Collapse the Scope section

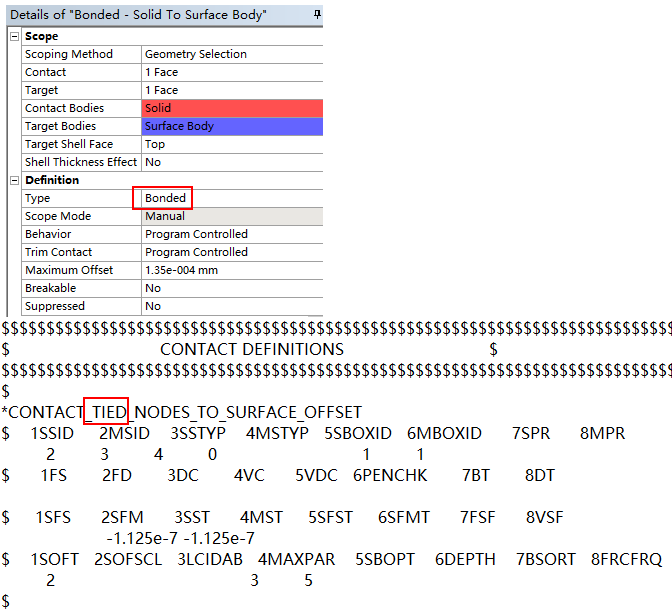(14, 36)
